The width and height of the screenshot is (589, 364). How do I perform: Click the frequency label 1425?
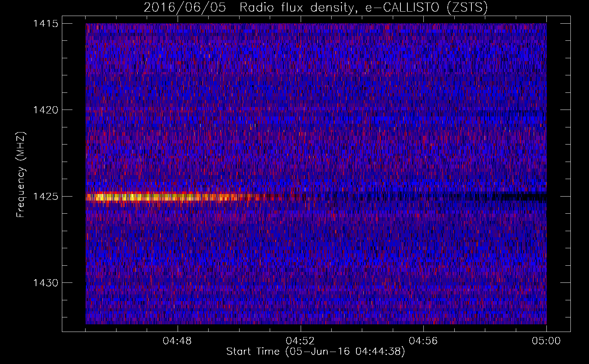click(46, 197)
